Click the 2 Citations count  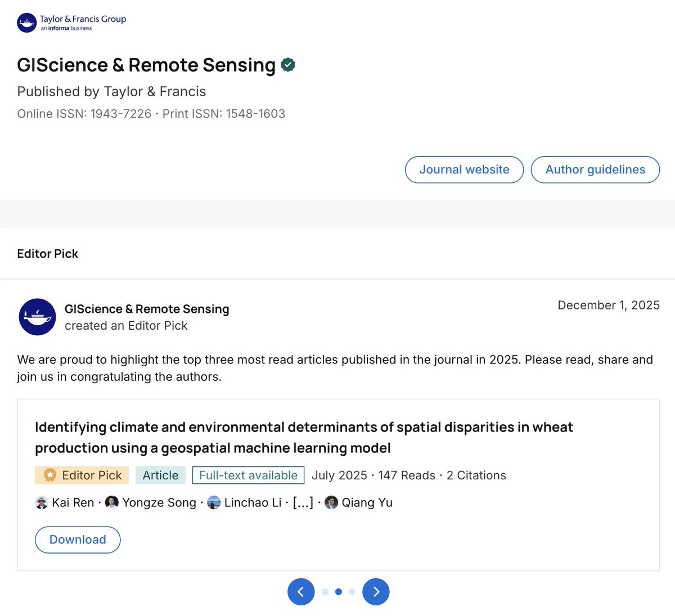[x=476, y=475]
